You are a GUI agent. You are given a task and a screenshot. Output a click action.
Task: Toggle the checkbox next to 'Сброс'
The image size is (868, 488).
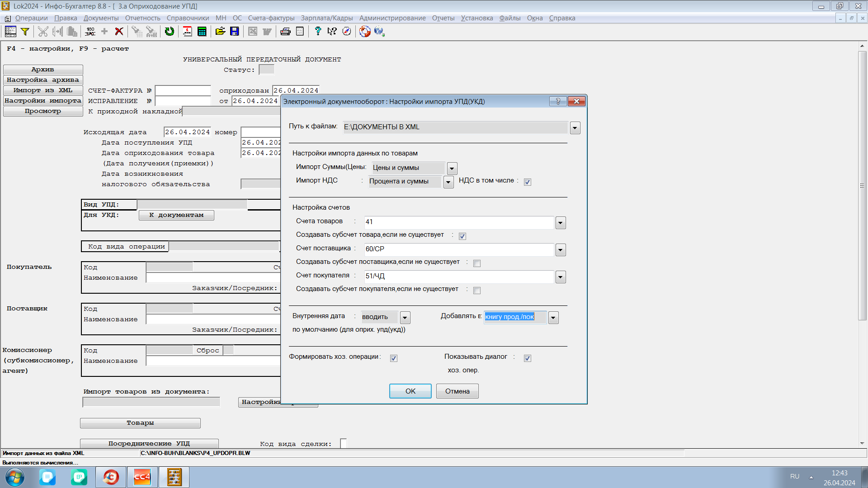(229, 350)
